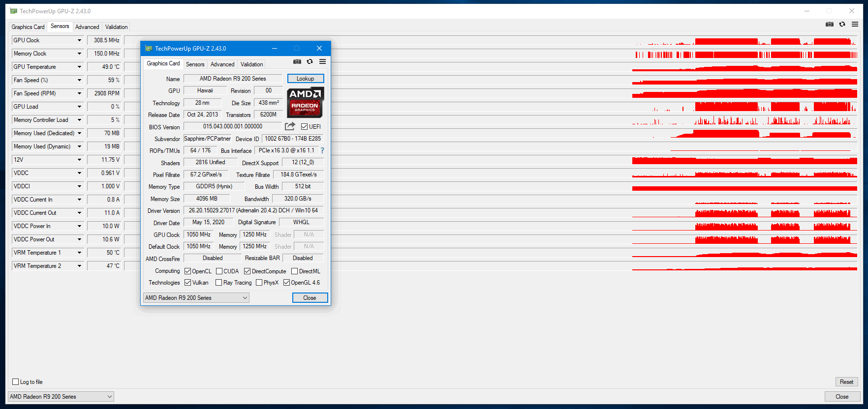
Task: Click AMD Radeon Graphics logo
Action: 305,102
